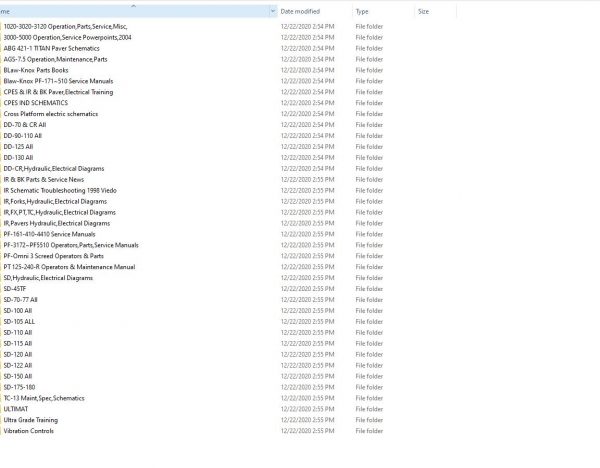Viewport: 600px width, 468px height.
Task: Select folder 1020-3020-3120 Operation,Parts,Service,Misc,
Action: click(65, 26)
